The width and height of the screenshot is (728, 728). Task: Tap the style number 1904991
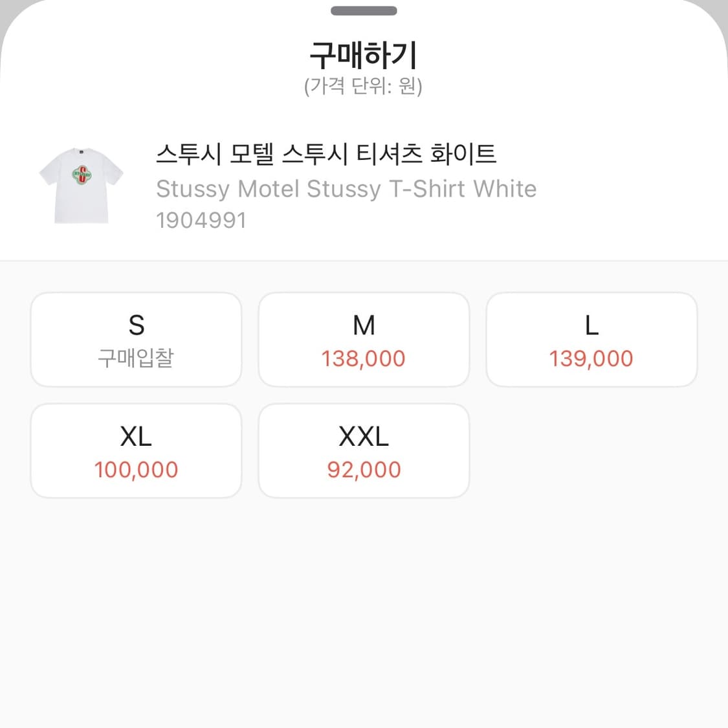click(201, 220)
